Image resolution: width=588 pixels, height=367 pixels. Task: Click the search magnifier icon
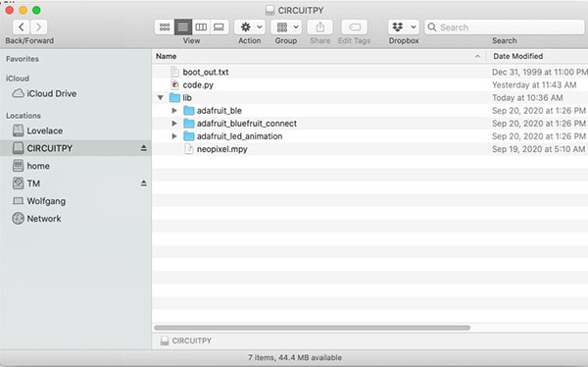click(x=432, y=27)
